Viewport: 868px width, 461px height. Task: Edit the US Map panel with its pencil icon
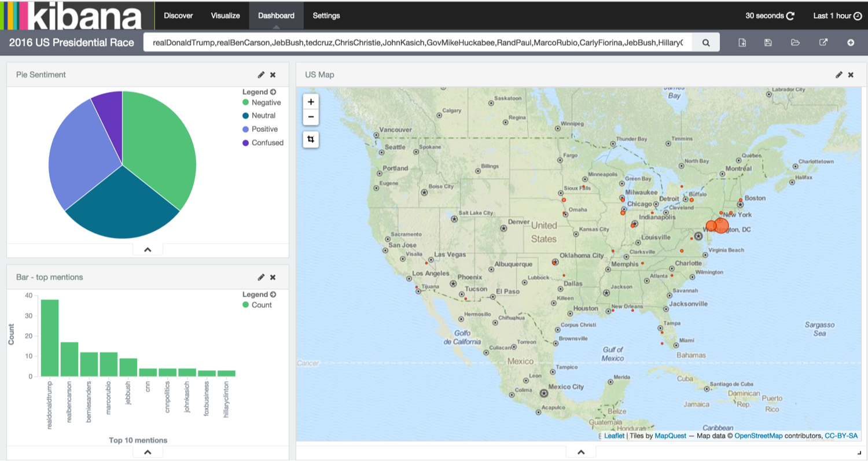(x=839, y=75)
